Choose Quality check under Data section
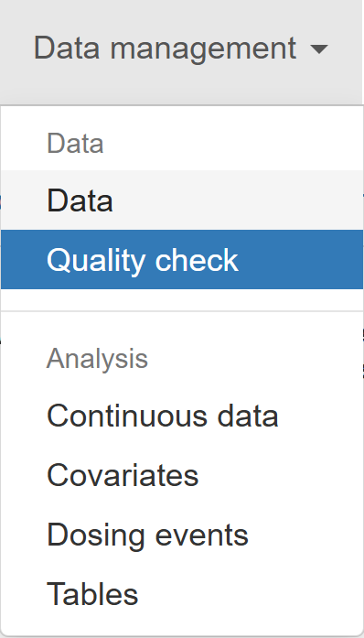Screen dimensions: 364x638 point(182,260)
